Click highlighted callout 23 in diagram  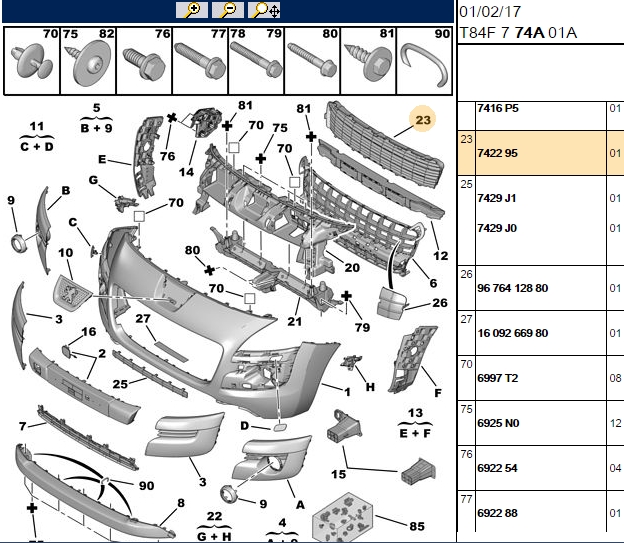pyautogui.click(x=423, y=120)
